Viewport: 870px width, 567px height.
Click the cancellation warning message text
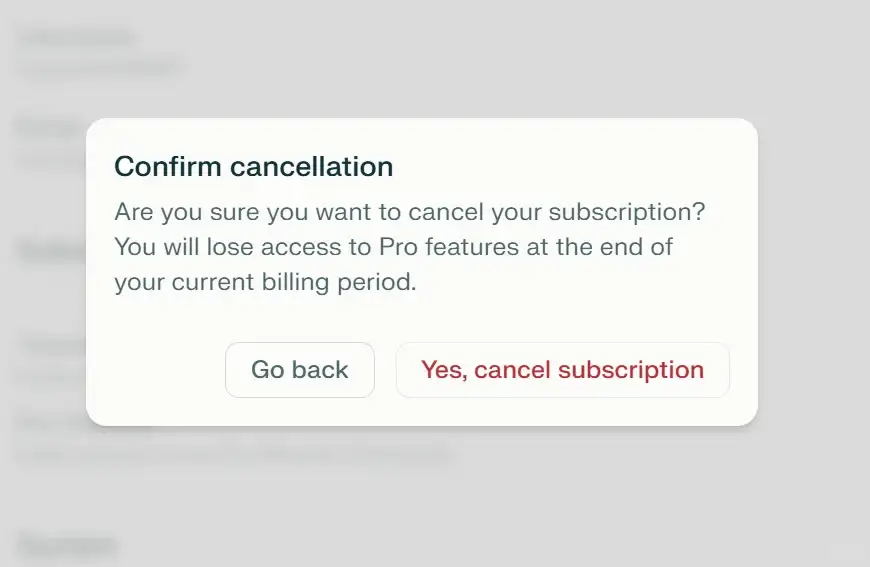pyautogui.click(x=410, y=248)
